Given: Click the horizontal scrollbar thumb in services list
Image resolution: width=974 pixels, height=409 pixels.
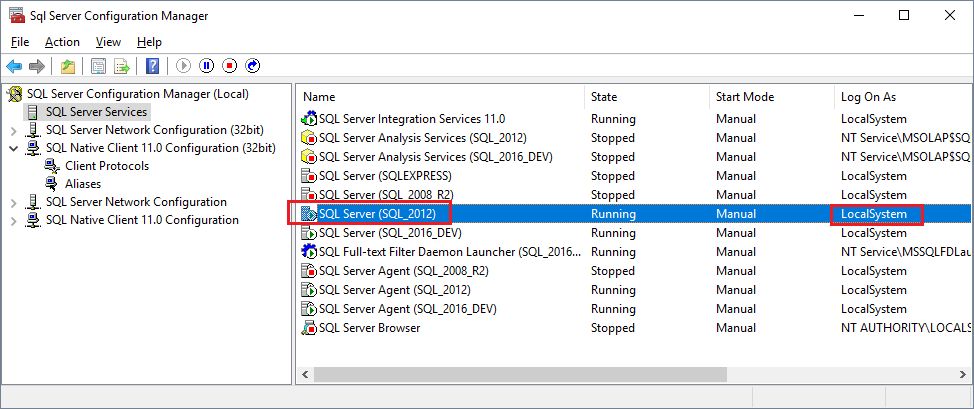Looking at the screenshot, I should point(520,374).
